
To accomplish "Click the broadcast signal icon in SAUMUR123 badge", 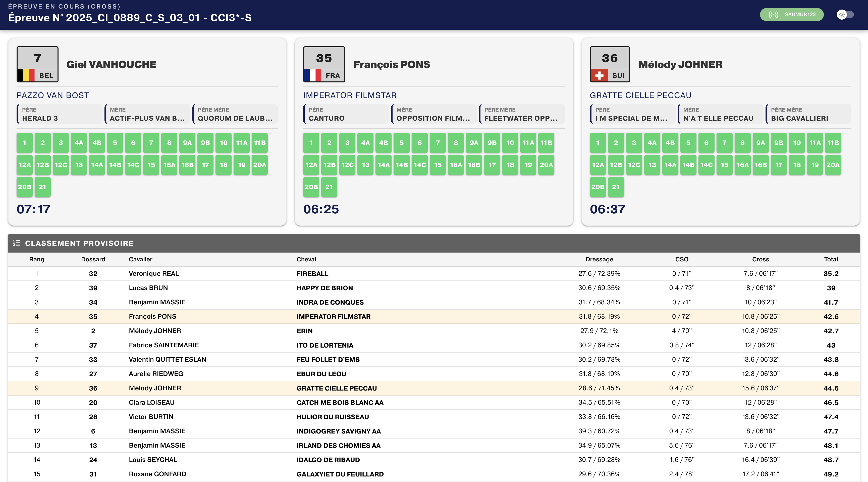I will coord(773,15).
